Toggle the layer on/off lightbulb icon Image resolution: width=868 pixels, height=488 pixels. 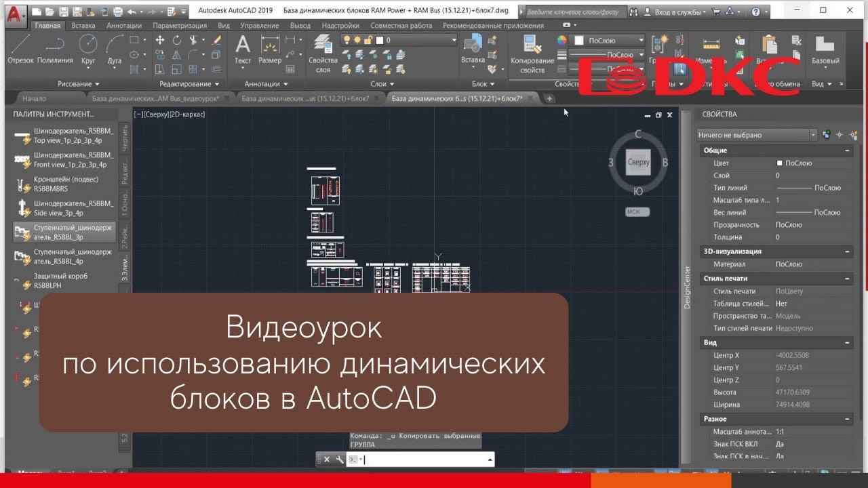point(347,40)
